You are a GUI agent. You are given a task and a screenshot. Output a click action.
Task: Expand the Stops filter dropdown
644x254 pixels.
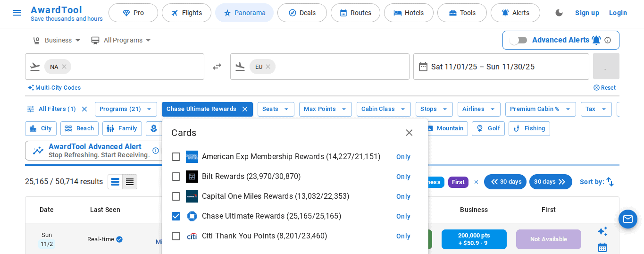(x=434, y=109)
